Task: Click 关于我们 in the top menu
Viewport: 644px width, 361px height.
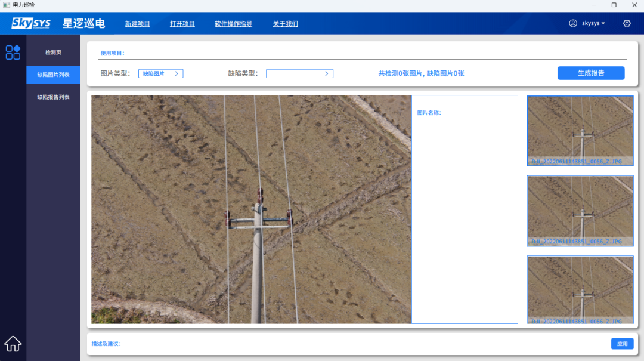Action: [x=285, y=24]
